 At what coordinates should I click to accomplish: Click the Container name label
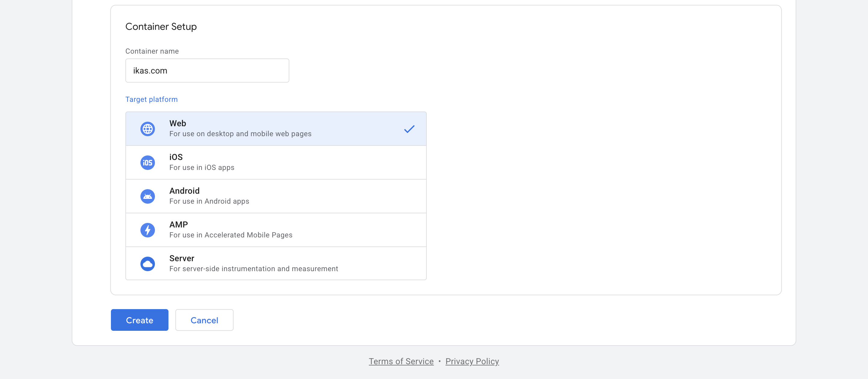tap(152, 51)
